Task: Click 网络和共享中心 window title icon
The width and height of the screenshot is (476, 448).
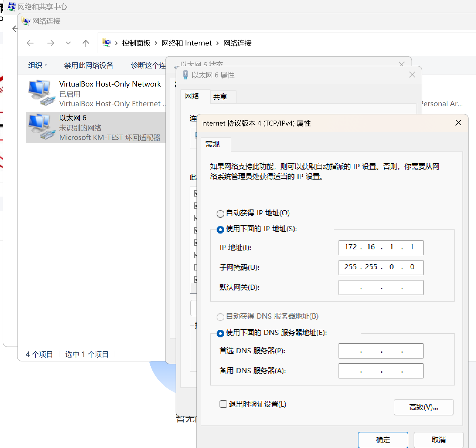Action: [x=12, y=6]
